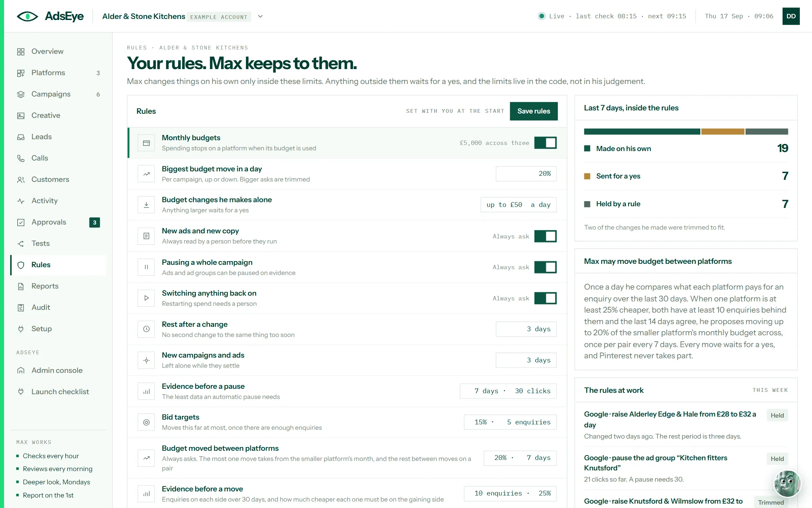Click the New ads and new copy document icon
Screen dimensions: 812x508
tap(146, 236)
